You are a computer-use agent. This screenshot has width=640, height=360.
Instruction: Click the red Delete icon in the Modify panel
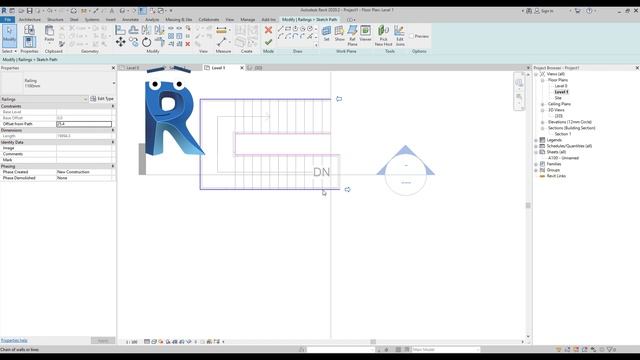point(188,44)
